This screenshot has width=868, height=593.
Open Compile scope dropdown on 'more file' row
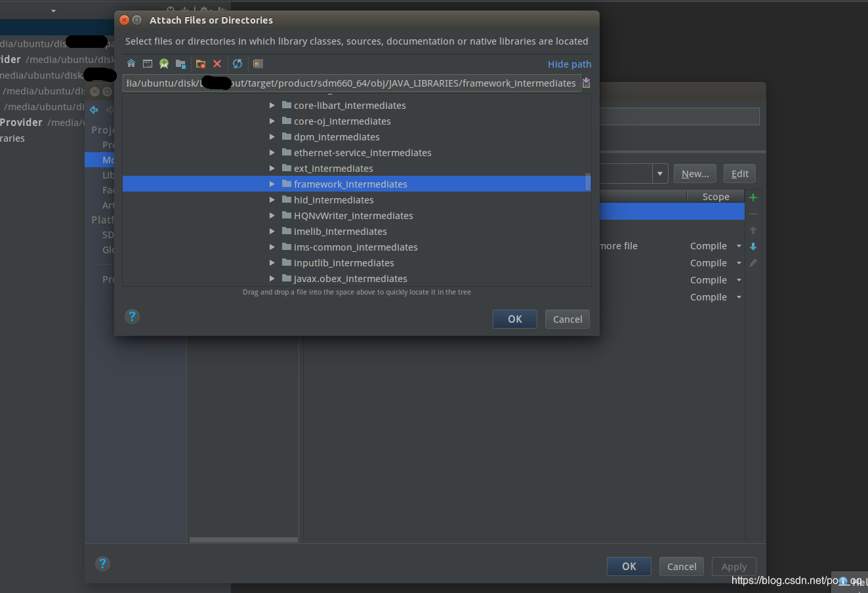pyautogui.click(x=739, y=246)
